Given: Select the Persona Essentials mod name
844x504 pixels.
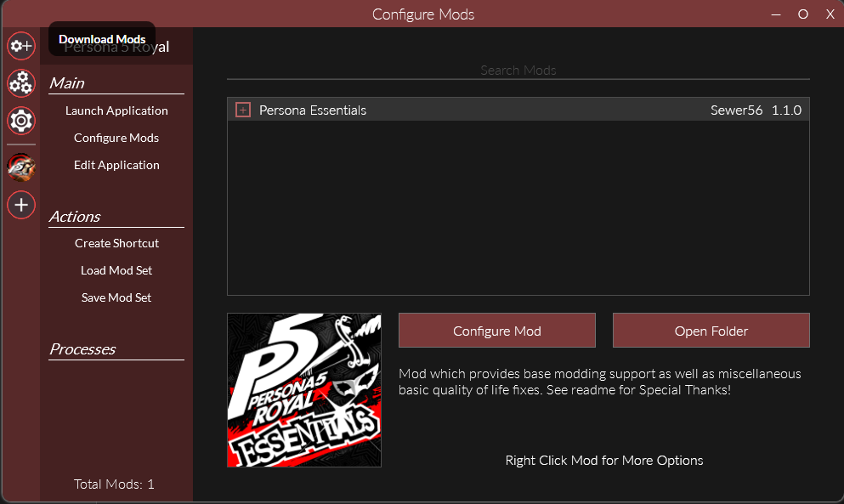Looking at the screenshot, I should click(313, 110).
